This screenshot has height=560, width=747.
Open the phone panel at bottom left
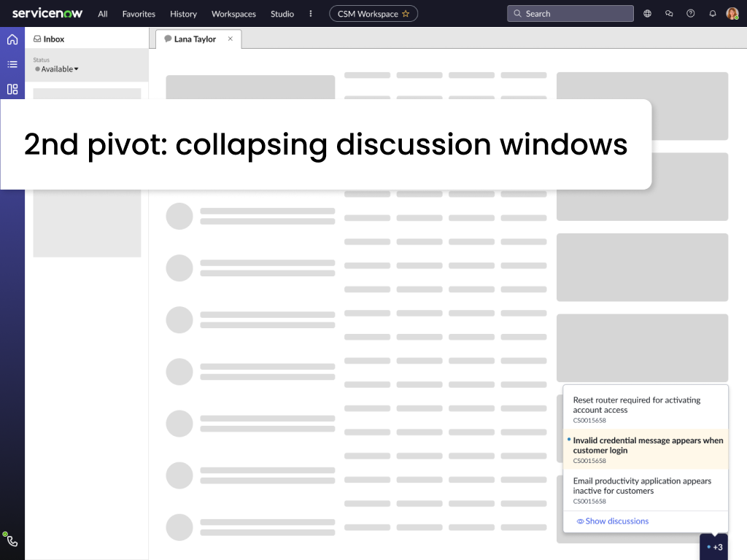[11, 540]
